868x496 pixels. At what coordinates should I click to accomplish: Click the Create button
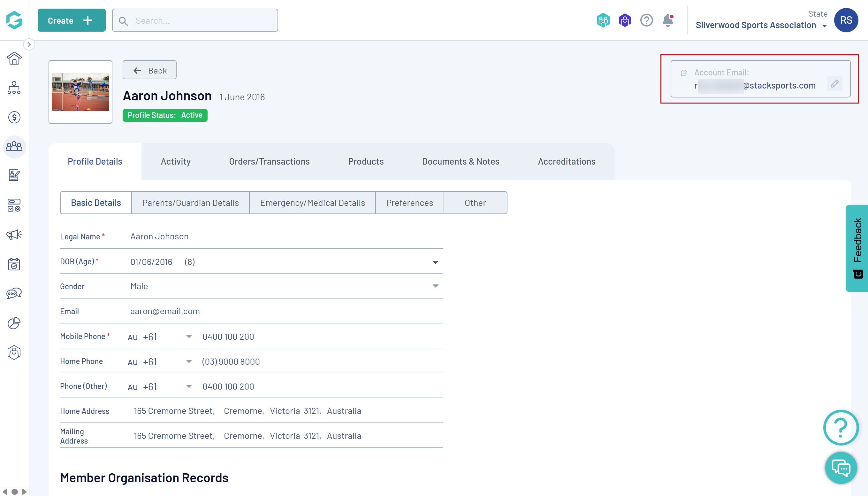click(x=71, y=20)
